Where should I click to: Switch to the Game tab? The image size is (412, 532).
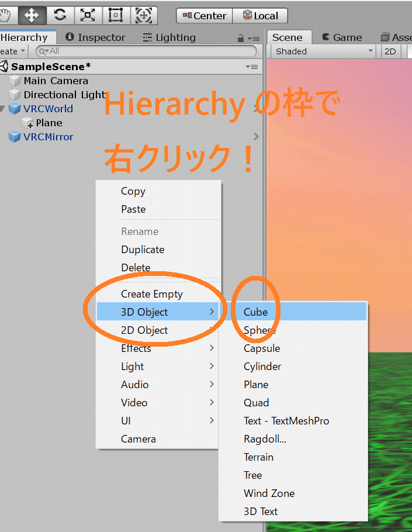click(342, 37)
